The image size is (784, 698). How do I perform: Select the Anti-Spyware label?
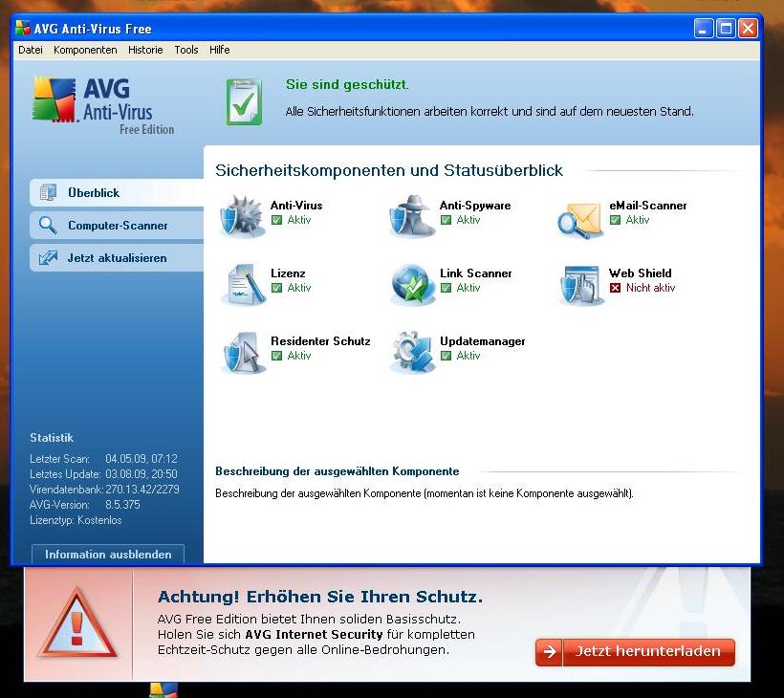[475, 205]
